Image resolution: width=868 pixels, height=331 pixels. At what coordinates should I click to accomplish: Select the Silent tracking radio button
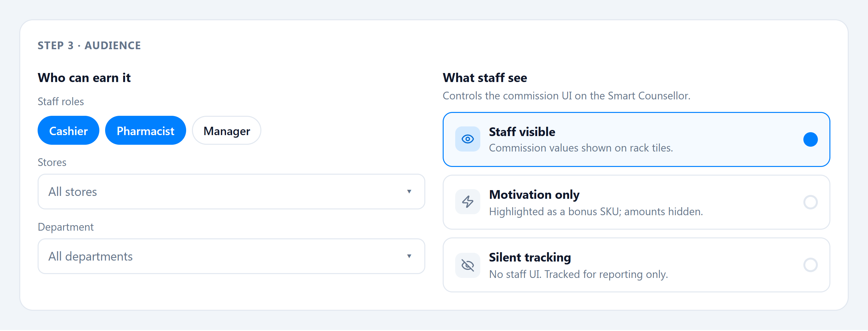[x=810, y=265]
